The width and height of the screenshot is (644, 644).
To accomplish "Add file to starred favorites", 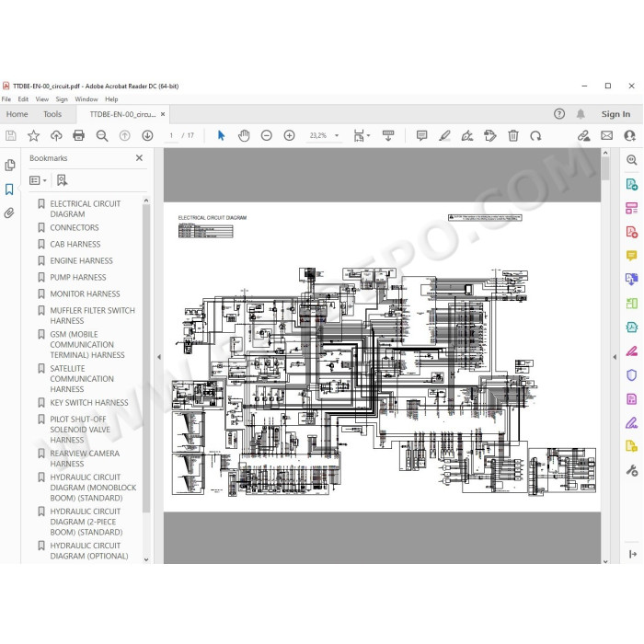I will 33,135.
